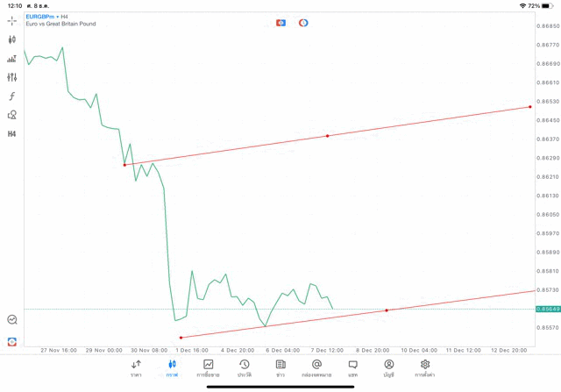Open the แชท (Chat) tab
The width and height of the screenshot is (561, 392).
(x=352, y=368)
